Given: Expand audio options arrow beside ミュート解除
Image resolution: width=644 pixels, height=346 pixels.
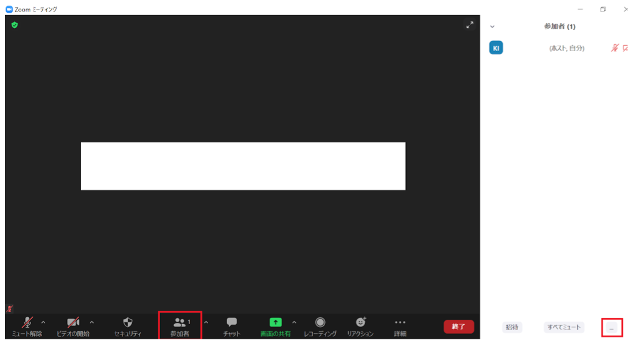Looking at the screenshot, I should 43,322.
